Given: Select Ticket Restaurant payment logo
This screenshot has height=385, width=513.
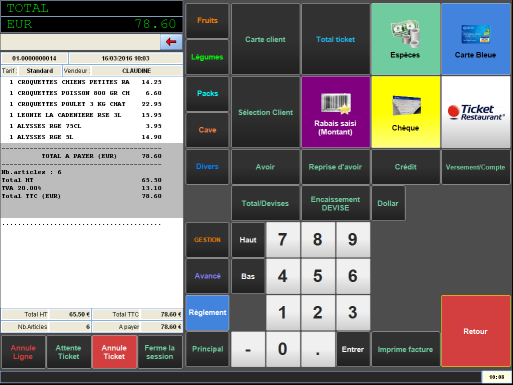Looking at the screenshot, I should click(x=476, y=112).
